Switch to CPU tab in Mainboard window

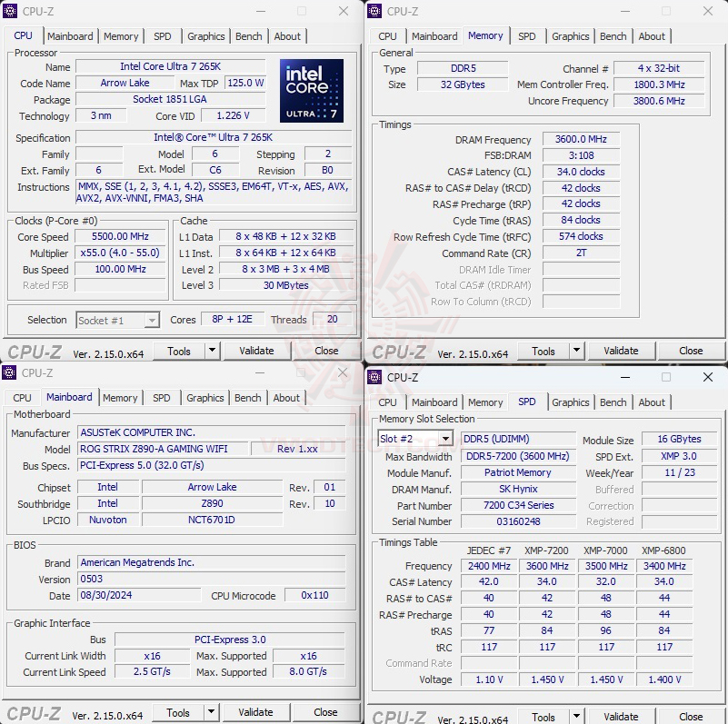click(22, 398)
